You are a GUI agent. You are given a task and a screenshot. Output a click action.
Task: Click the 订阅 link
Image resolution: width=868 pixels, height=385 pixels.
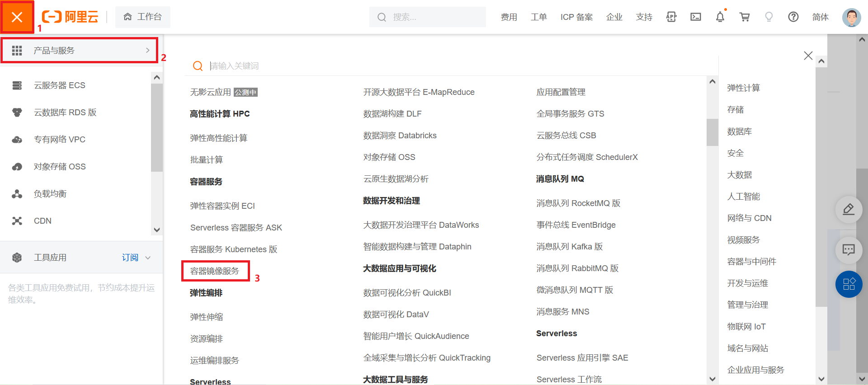[130, 257]
